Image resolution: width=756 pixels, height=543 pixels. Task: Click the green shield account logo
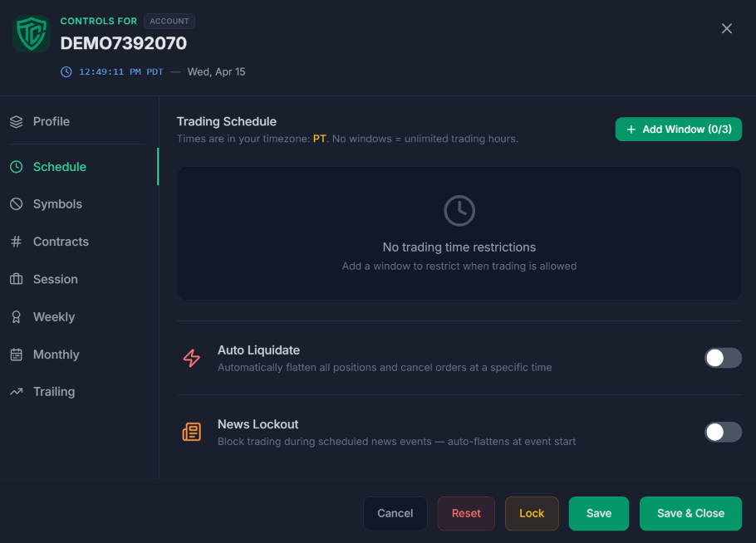tap(31, 33)
